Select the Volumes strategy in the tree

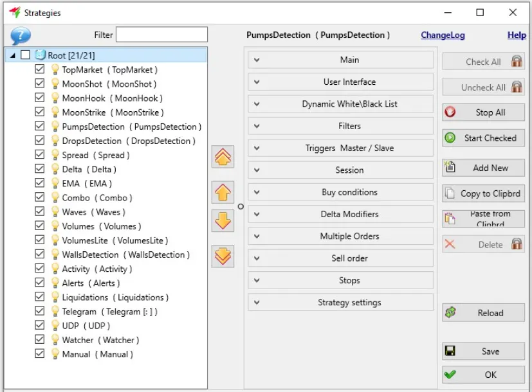tap(102, 226)
